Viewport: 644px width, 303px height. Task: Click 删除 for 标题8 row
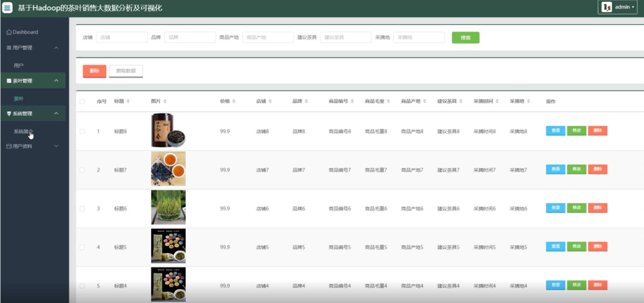[x=597, y=131]
